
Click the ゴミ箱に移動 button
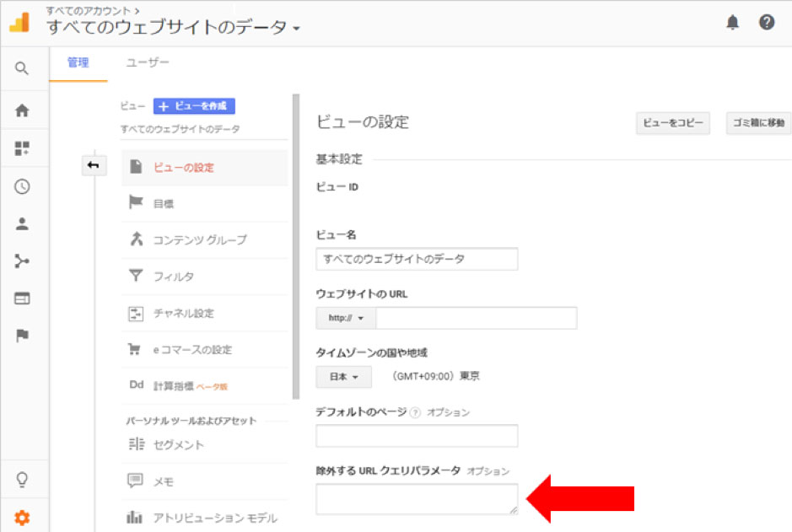[x=758, y=123]
